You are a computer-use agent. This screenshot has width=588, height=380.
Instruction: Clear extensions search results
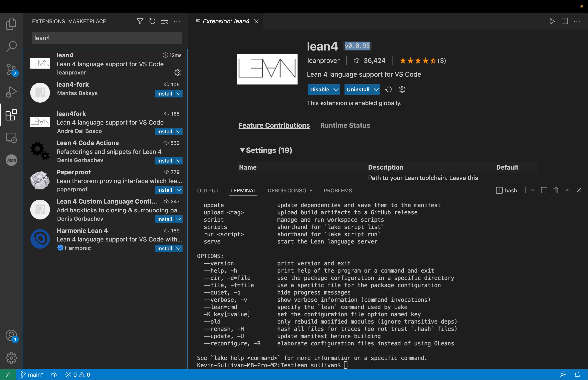pyautogui.click(x=164, y=21)
